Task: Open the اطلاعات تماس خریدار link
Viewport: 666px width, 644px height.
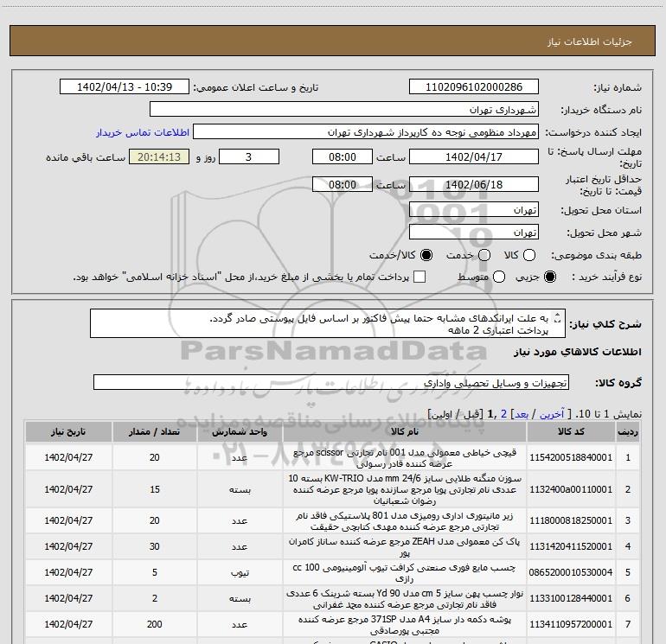Action: click(143, 132)
